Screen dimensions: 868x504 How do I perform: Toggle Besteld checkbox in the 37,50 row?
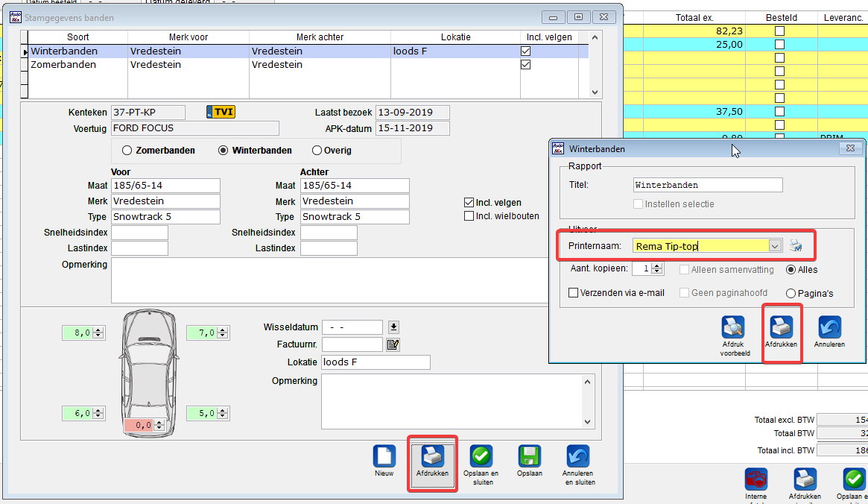click(779, 111)
